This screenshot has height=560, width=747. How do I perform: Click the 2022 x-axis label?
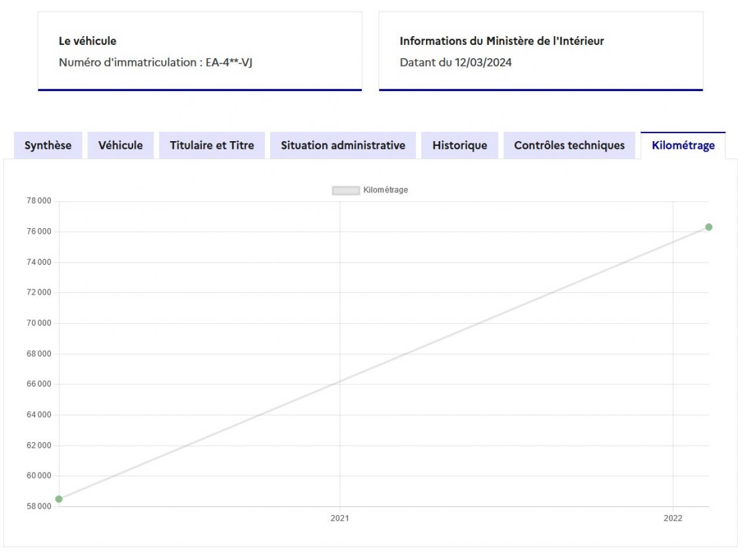672,518
